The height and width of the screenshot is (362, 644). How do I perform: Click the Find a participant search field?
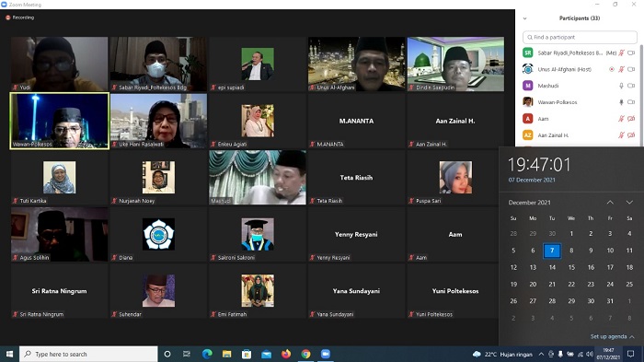[x=580, y=37]
